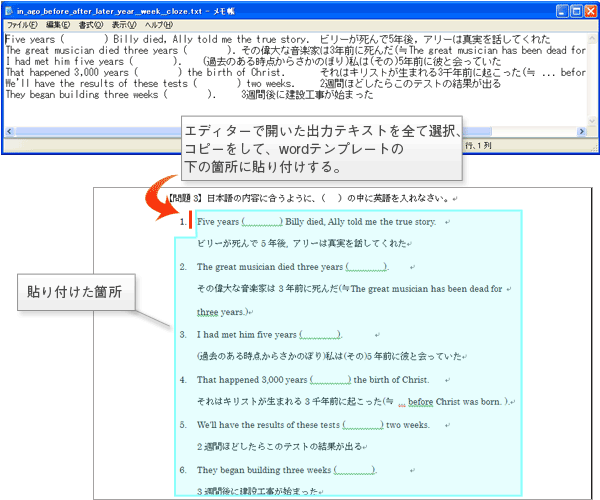Screen dimensions: 600x500
Task: Place cursor on Notepad line 'They began building'
Action: (60, 95)
